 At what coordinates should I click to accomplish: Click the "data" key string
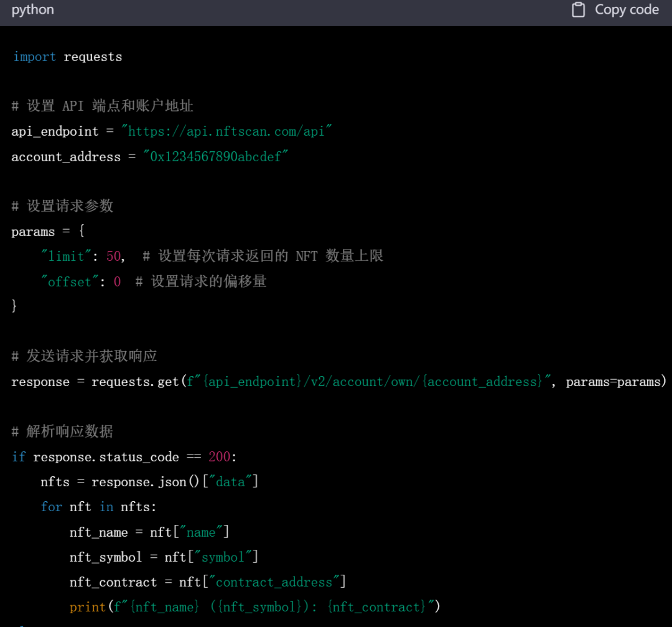(x=230, y=482)
